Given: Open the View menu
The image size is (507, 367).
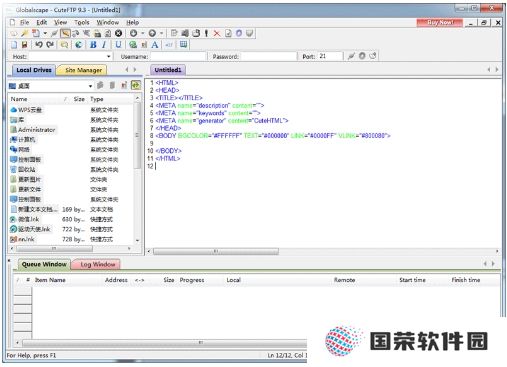Looking at the screenshot, I should click(x=61, y=22).
